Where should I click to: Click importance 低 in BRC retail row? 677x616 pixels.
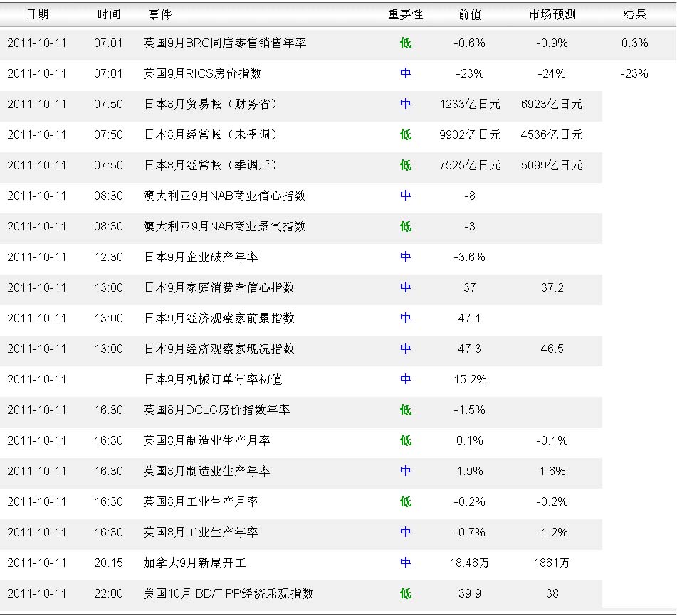tap(406, 43)
